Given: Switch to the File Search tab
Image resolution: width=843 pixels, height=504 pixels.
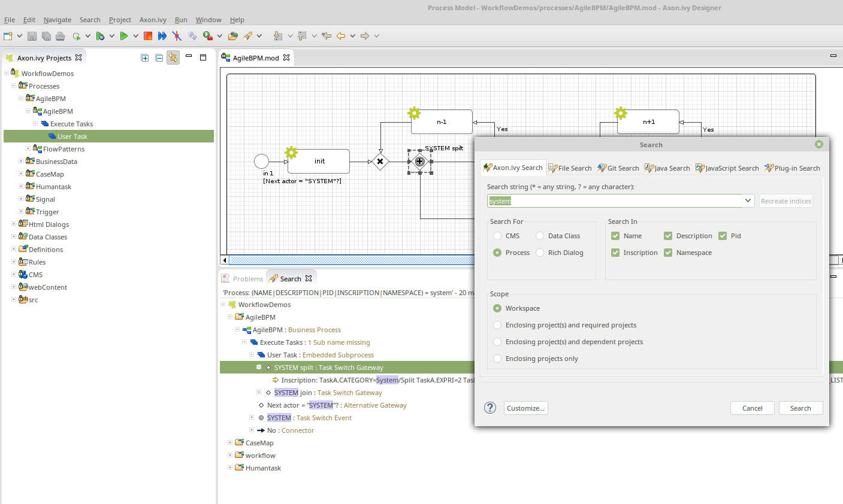Looking at the screenshot, I should [570, 168].
